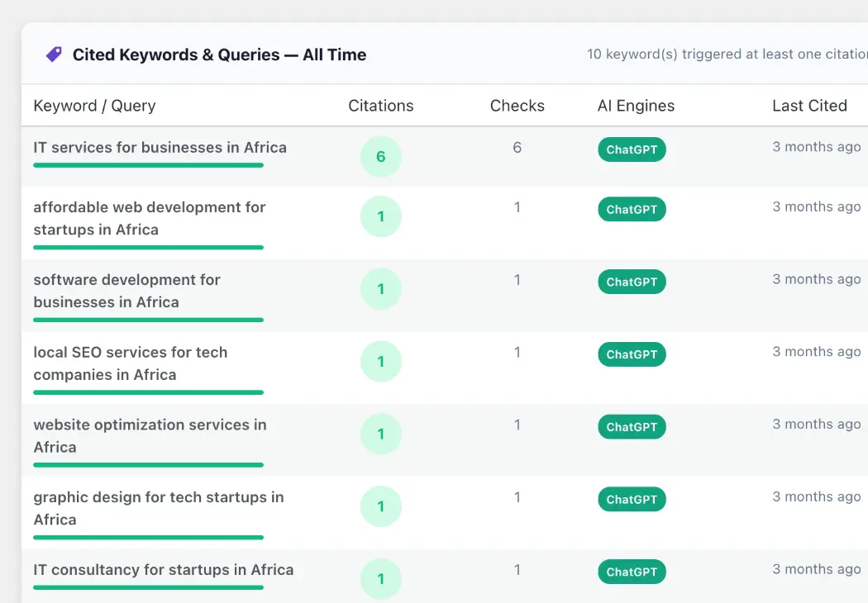This screenshot has width=868, height=603.
Task: Click the citation count badge showing 6
Action: (381, 157)
